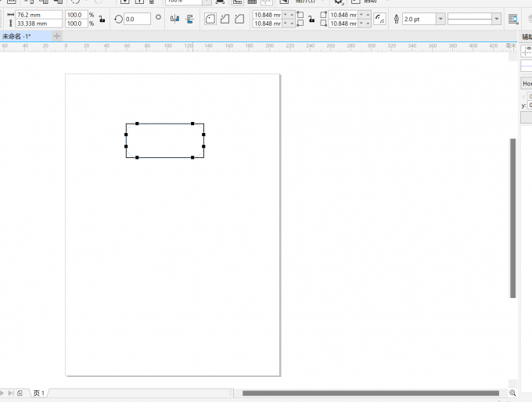Switch to the 未命名 -1 document tab

coord(17,36)
